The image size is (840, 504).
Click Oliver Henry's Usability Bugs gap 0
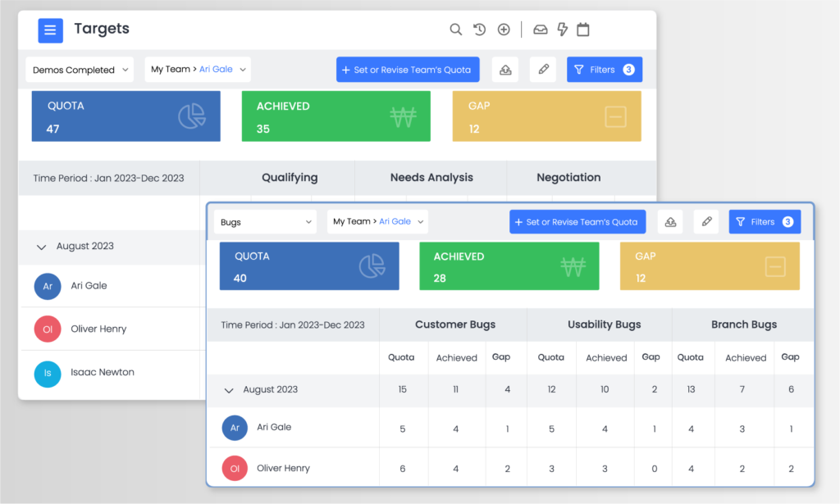point(654,469)
